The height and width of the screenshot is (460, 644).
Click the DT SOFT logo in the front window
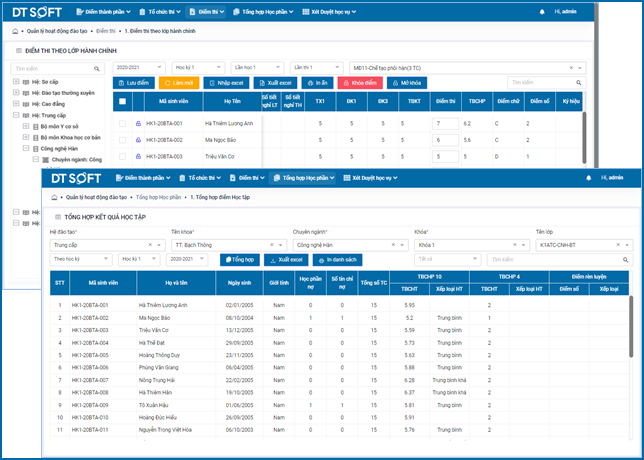click(x=76, y=178)
